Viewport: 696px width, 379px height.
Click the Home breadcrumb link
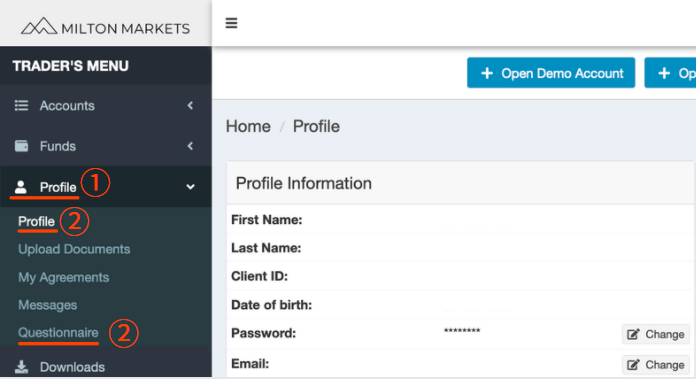[x=248, y=126]
